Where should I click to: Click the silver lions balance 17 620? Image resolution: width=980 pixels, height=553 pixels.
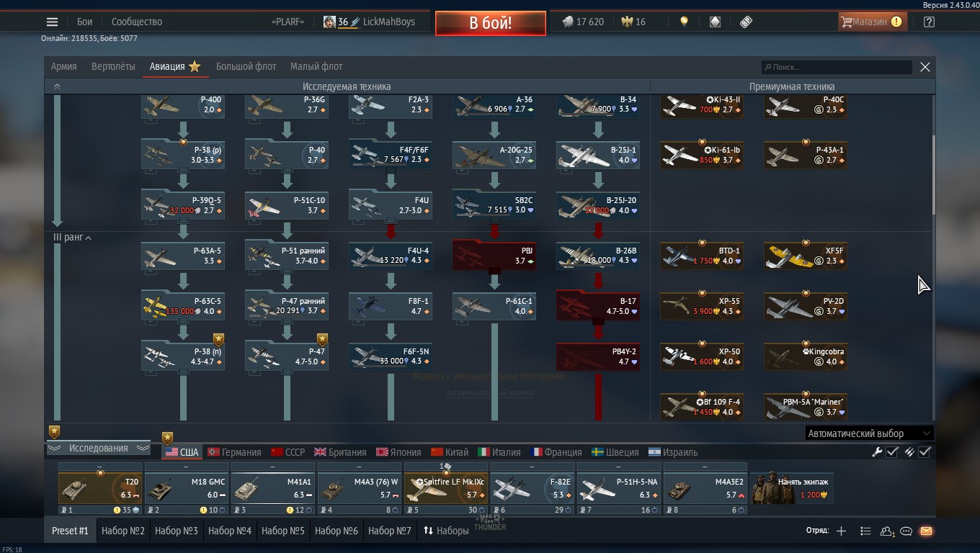[x=583, y=22]
